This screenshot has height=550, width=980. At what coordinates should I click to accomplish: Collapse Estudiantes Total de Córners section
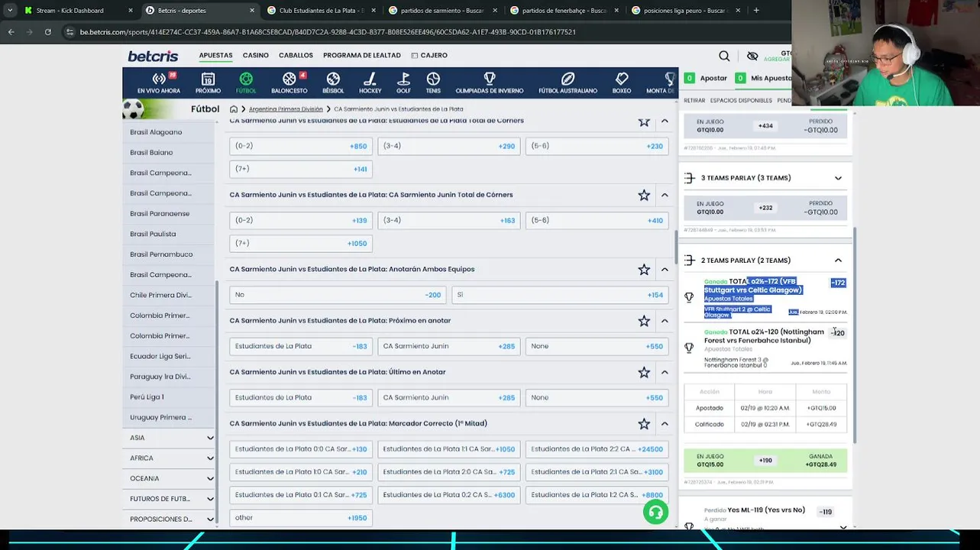click(x=665, y=121)
